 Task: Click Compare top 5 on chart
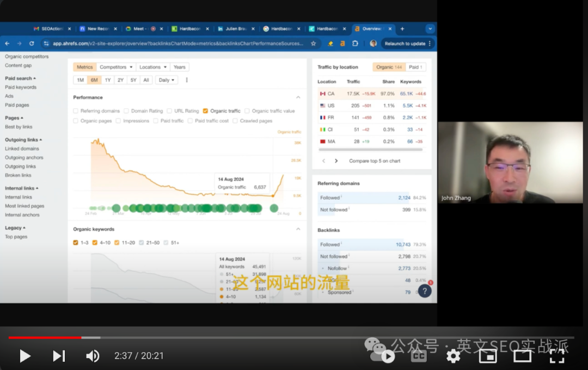375,161
